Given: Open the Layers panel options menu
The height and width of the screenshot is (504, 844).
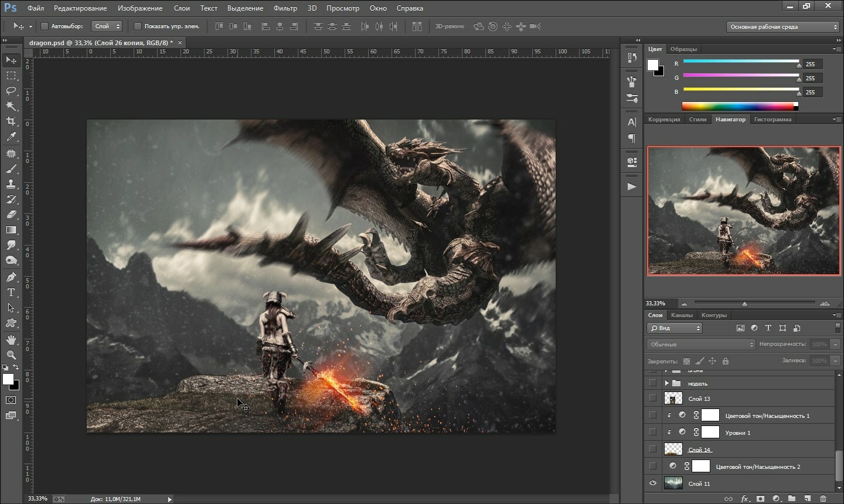Looking at the screenshot, I should coord(837,315).
